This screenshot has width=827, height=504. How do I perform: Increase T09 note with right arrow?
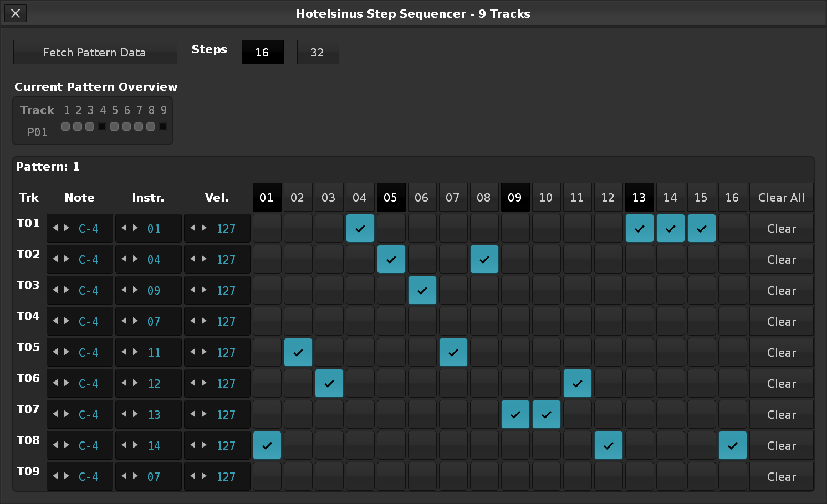67,476
